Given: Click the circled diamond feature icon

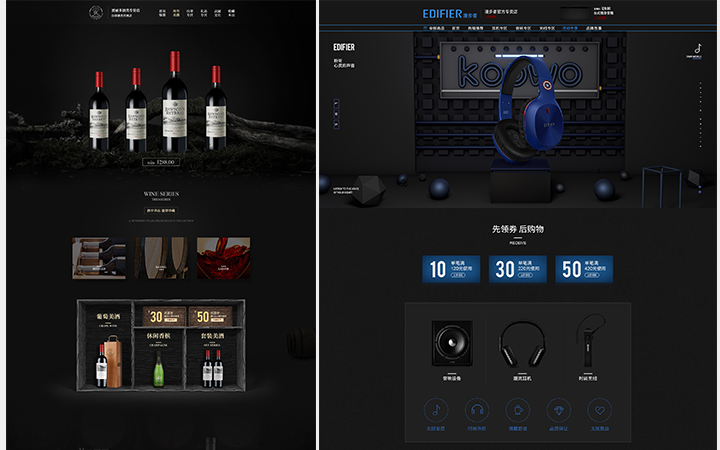Looking at the screenshot, I should pyautogui.click(x=558, y=410).
